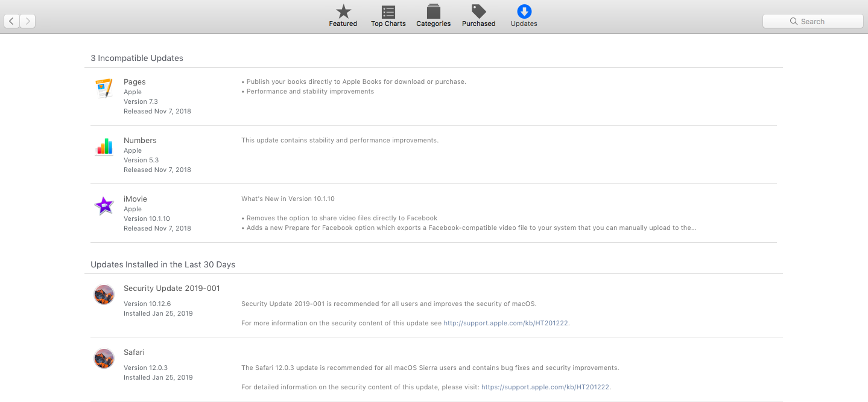Click 'Apple' developer name under Pages
Viewport: 868px width, 402px height.
point(133,92)
